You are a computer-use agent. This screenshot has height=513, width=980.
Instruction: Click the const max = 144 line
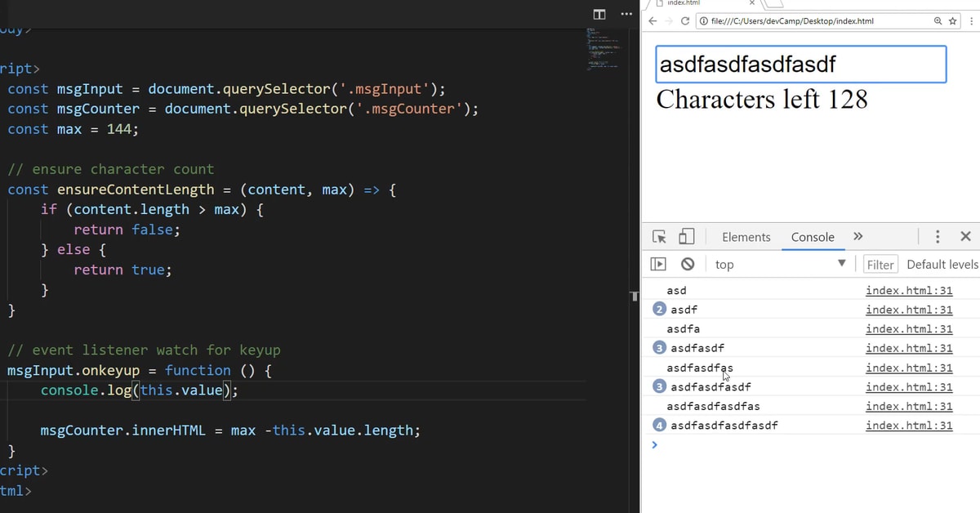tap(73, 129)
